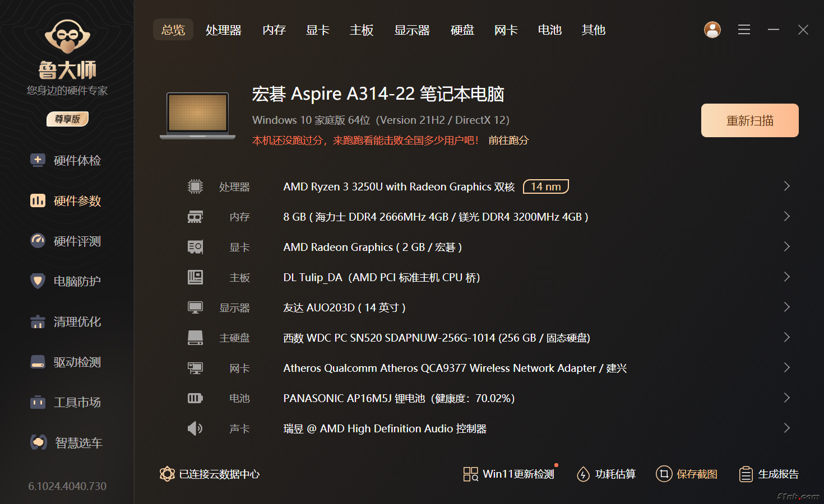The image size is (824, 504).
Task: Expand the 西数 WDC SN520 disk chevron
Action: [x=786, y=338]
